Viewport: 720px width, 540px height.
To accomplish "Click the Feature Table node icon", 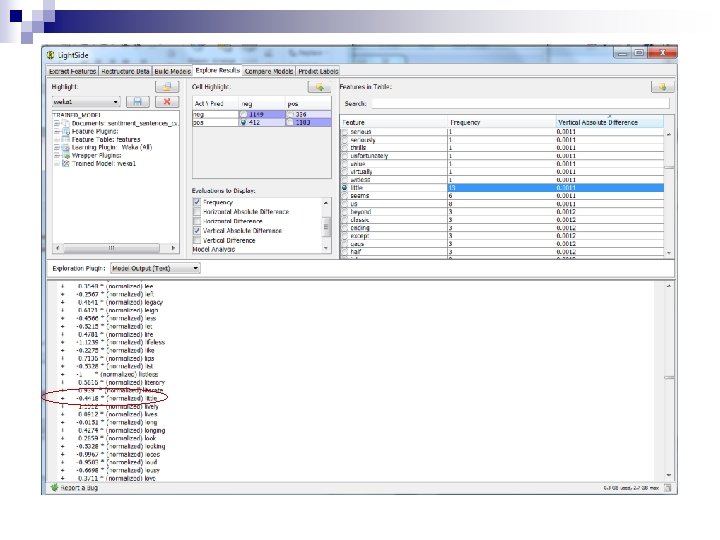I will pos(66,139).
